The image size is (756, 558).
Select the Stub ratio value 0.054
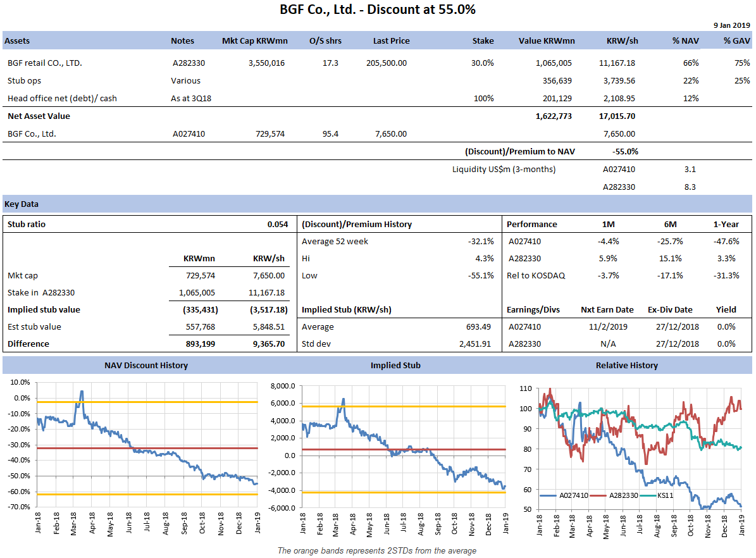[x=277, y=225]
